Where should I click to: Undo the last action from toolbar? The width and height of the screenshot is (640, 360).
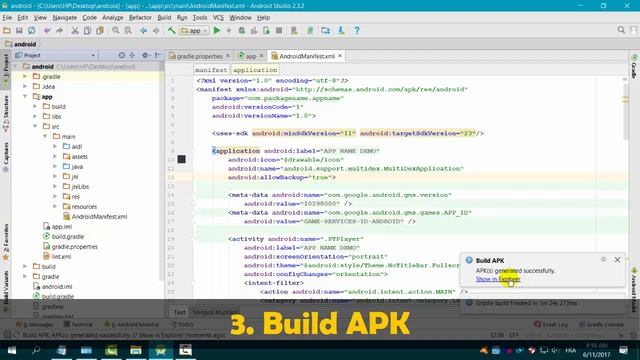tap(47, 31)
